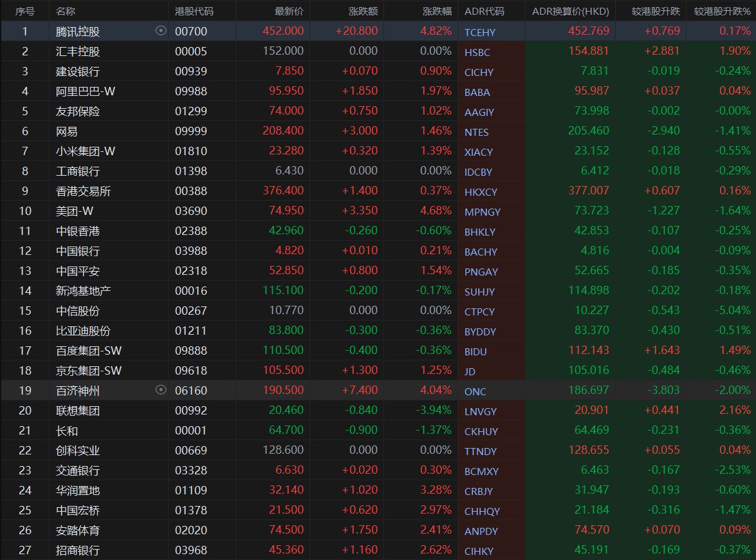The width and height of the screenshot is (756, 560).
Task: Click the 港股代码 column header
Action: click(x=194, y=11)
